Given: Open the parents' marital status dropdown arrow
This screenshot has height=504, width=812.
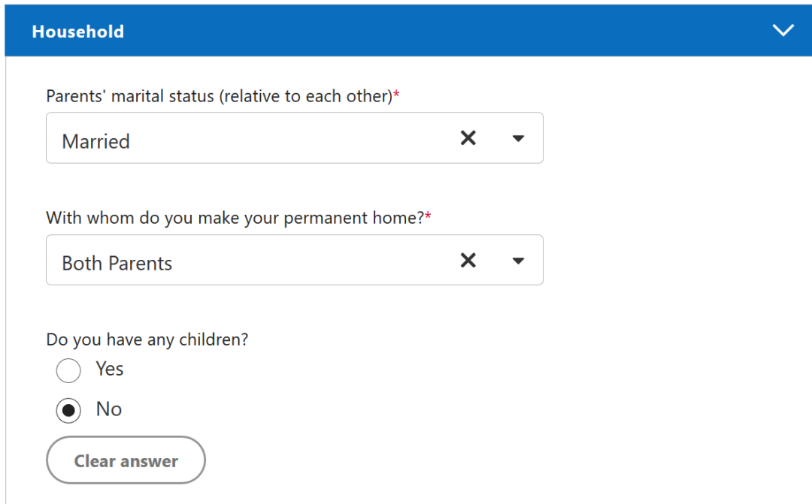Looking at the screenshot, I should tap(518, 139).
